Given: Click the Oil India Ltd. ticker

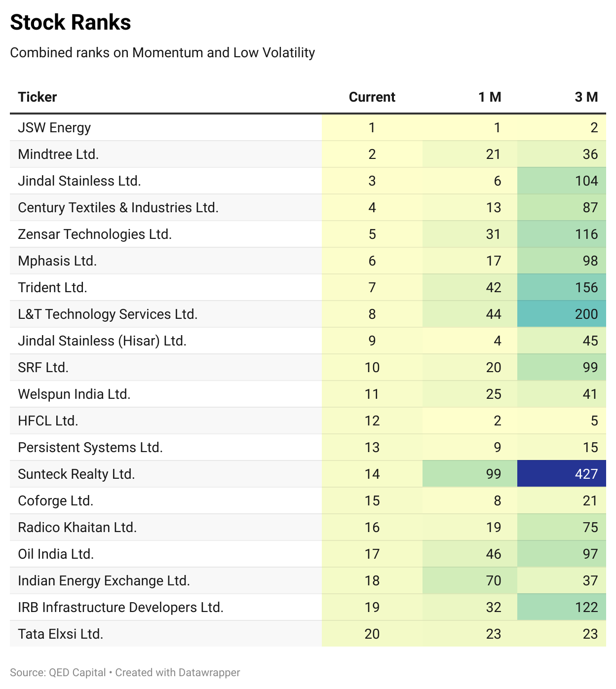Looking at the screenshot, I should pos(56,554).
